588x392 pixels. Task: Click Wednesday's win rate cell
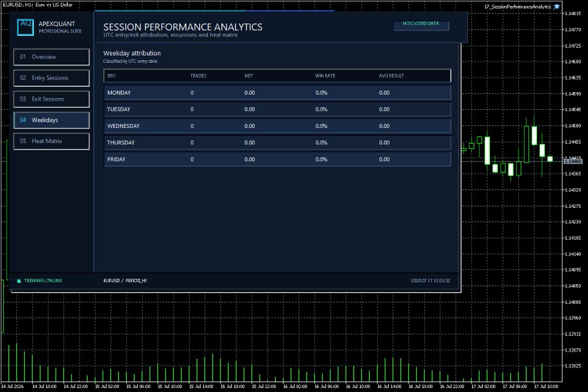[x=321, y=126]
